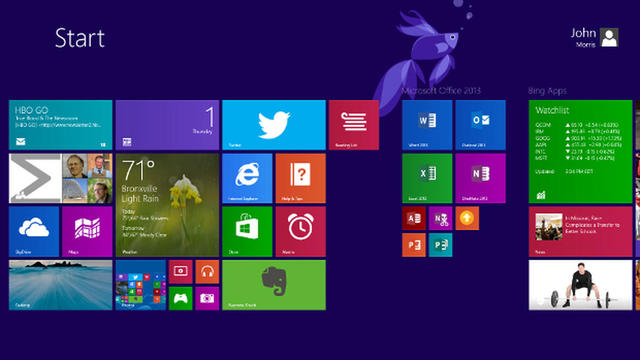Open John Morris user account menu
The height and width of the screenshot is (360, 640).
click(x=594, y=38)
